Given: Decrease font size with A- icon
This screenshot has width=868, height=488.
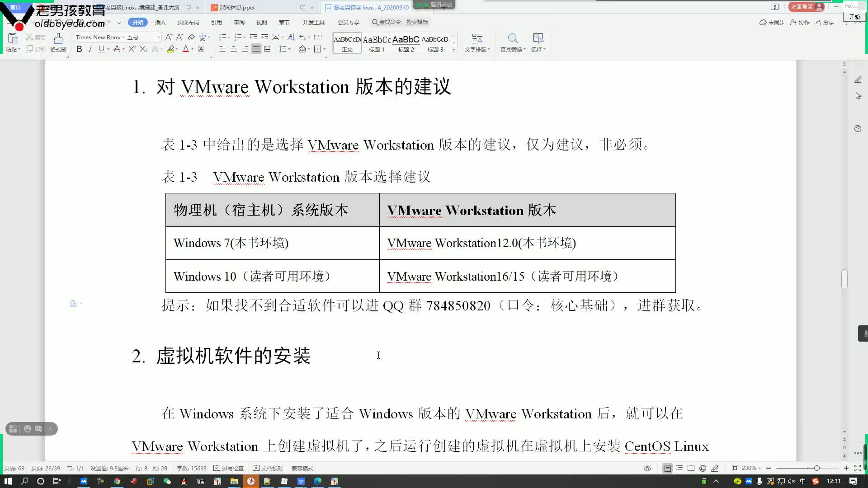Looking at the screenshot, I should (179, 37).
